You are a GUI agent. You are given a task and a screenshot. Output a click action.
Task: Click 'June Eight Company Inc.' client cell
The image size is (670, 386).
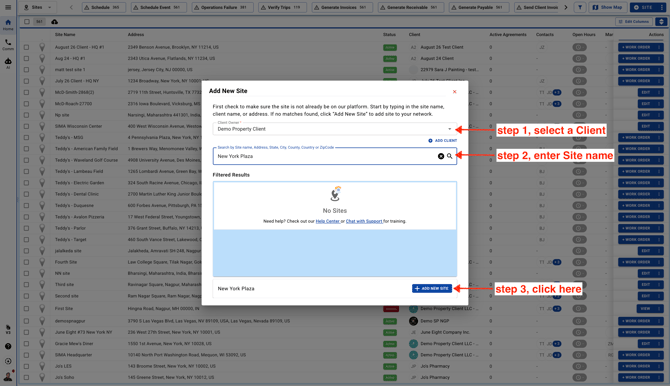445,332
